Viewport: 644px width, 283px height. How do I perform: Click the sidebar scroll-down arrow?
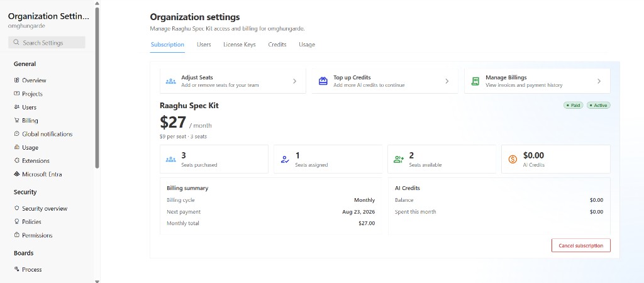(x=97, y=281)
